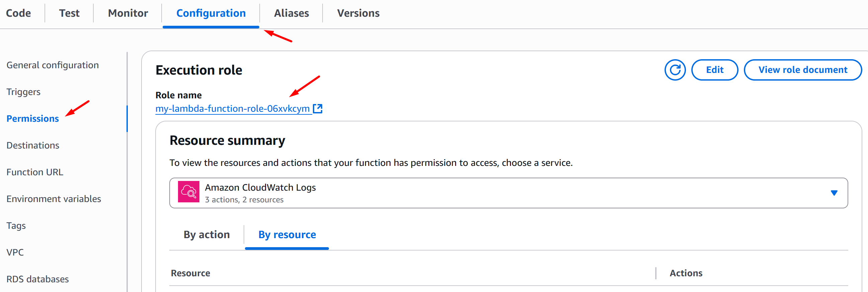868x292 pixels.
Task: Switch to the By action tab
Action: pyautogui.click(x=206, y=234)
